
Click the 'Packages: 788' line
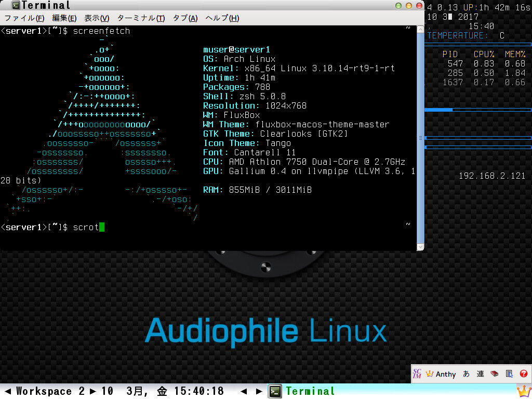236,87
